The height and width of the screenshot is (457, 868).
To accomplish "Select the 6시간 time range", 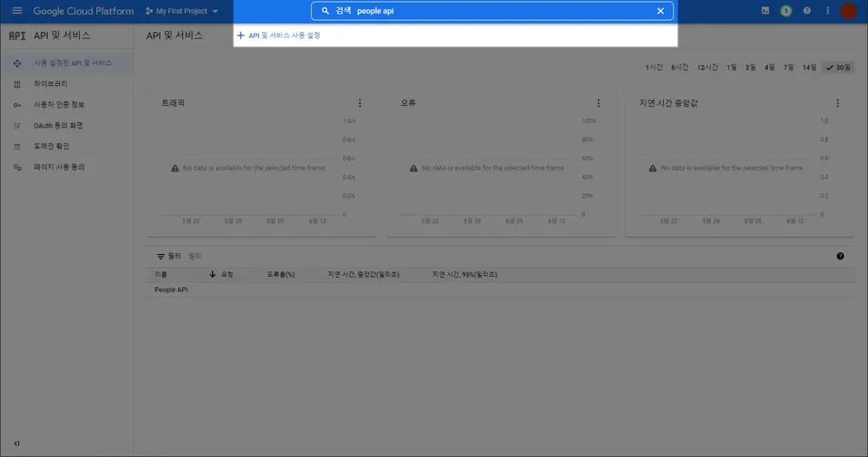I will pyautogui.click(x=680, y=68).
